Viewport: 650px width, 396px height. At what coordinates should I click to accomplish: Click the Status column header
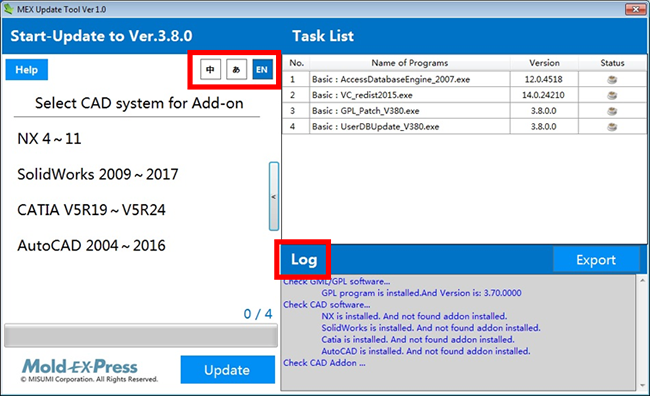click(612, 63)
